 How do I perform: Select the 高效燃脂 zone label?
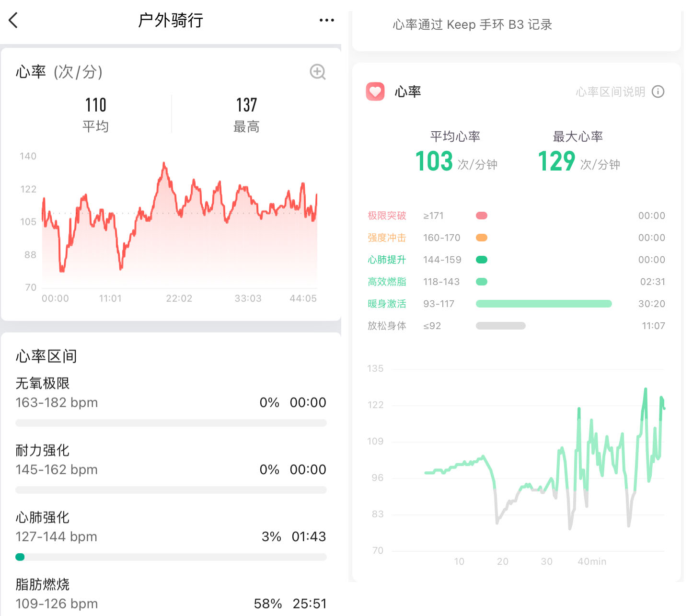[x=387, y=282]
